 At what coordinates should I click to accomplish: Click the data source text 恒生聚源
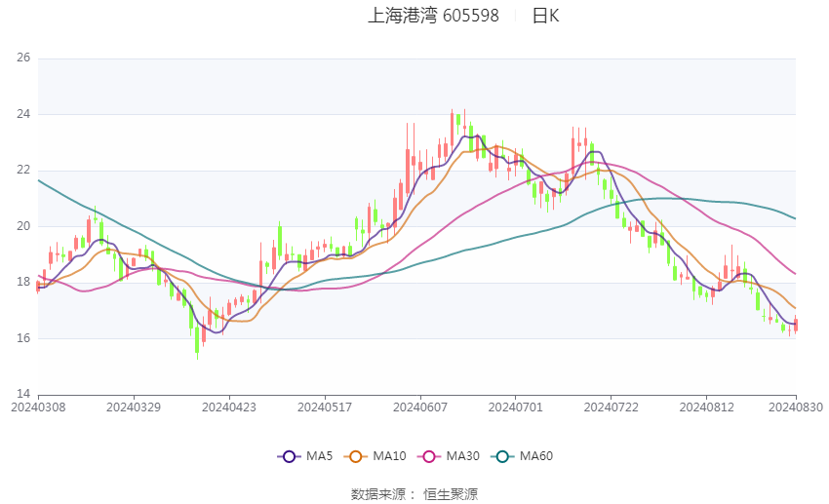pyautogui.click(x=451, y=494)
